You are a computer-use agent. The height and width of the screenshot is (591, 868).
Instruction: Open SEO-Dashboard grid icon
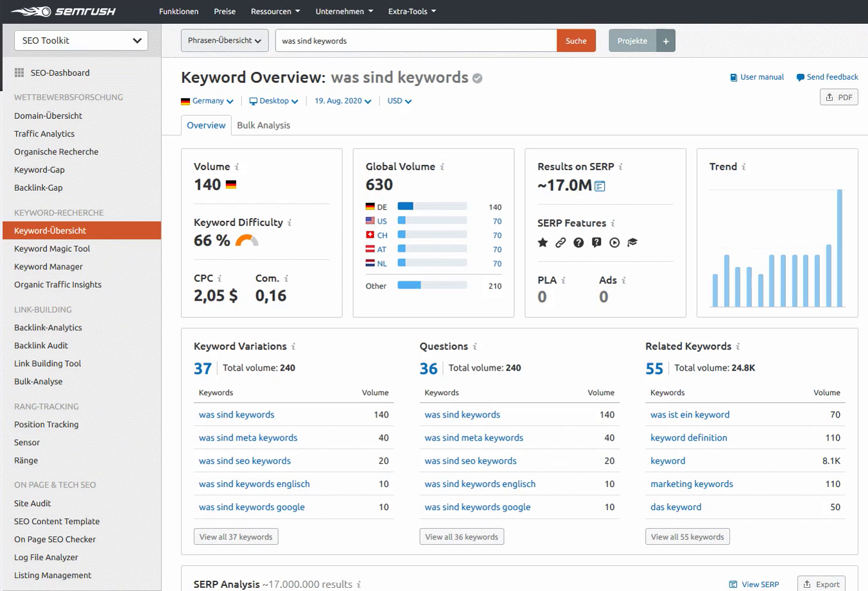(x=19, y=73)
